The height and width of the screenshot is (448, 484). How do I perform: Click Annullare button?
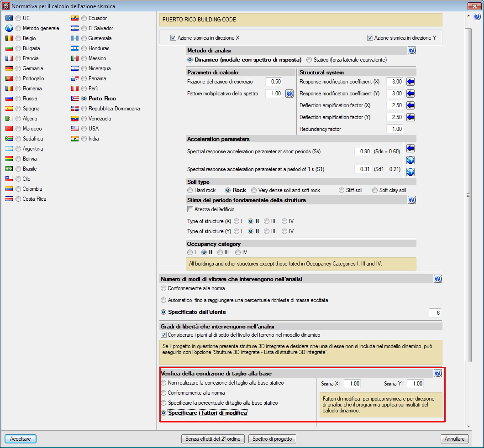pyautogui.click(x=454, y=439)
